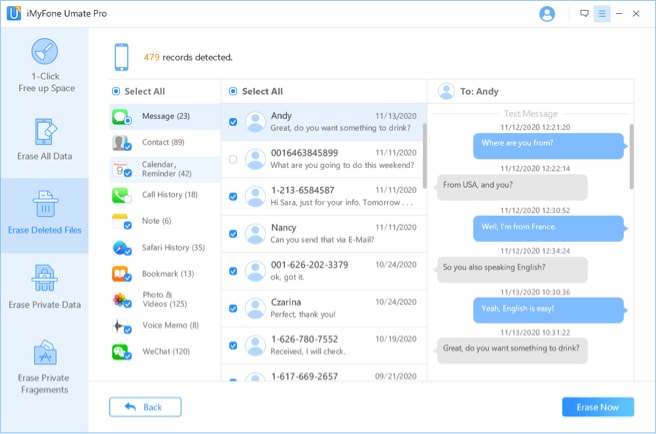
Task: Open the Message (23) category label
Action: (x=166, y=116)
